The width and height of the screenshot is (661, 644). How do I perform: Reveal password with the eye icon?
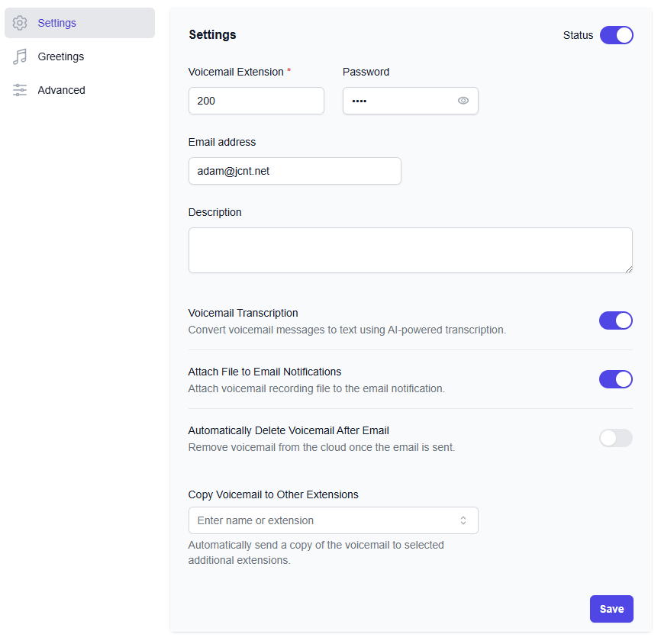coord(463,101)
